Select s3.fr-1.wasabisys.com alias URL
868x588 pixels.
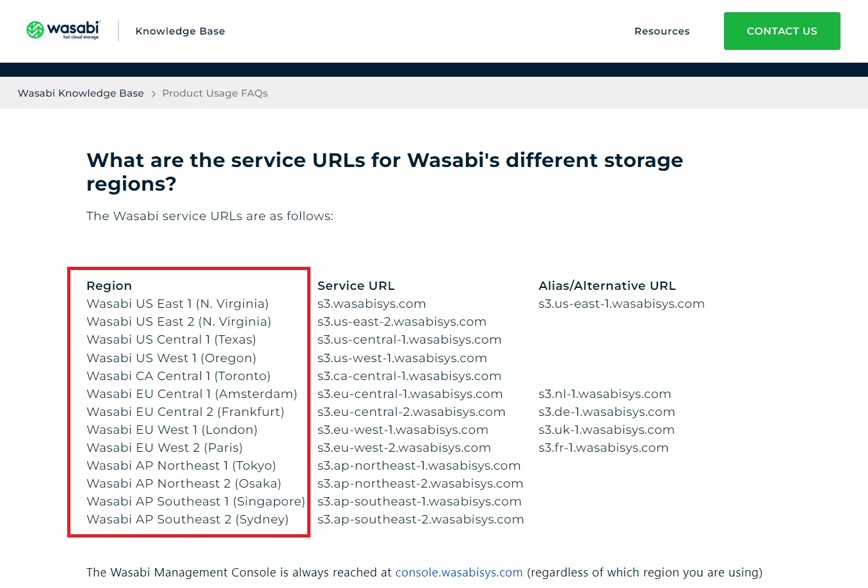(604, 448)
